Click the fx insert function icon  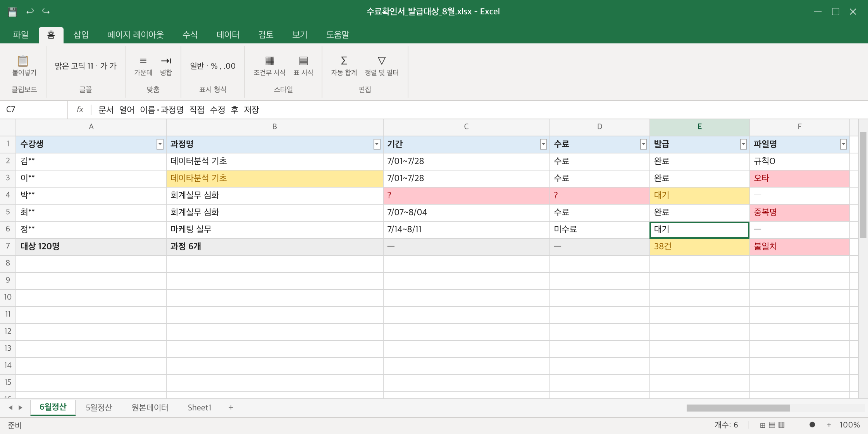point(80,110)
